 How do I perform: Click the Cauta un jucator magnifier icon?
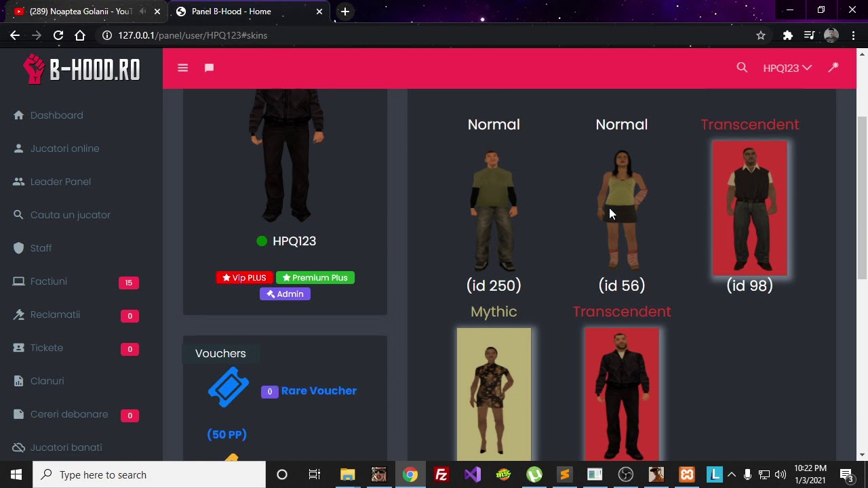[x=18, y=215]
